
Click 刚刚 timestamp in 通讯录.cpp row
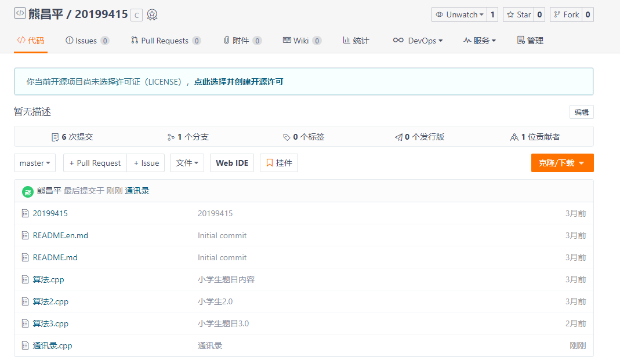click(578, 346)
